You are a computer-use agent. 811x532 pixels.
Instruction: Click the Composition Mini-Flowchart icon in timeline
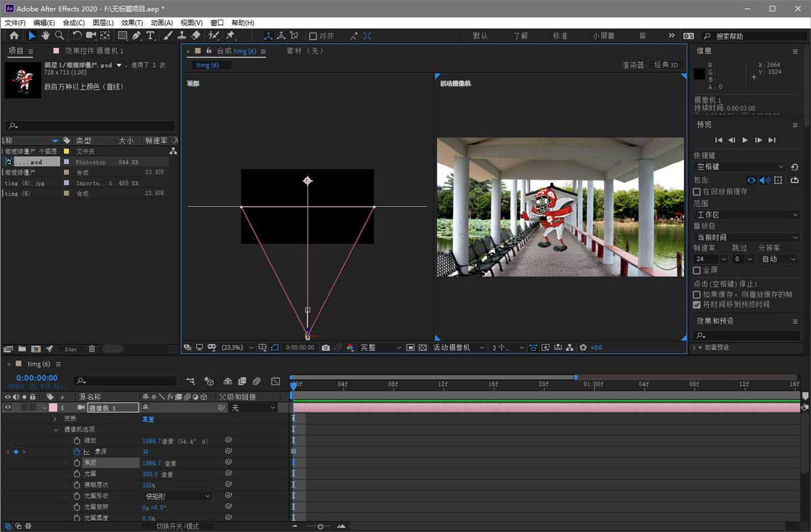click(x=191, y=381)
